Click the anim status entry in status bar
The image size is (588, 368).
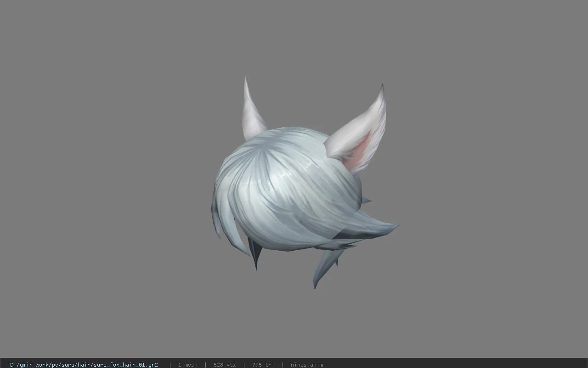(307, 365)
